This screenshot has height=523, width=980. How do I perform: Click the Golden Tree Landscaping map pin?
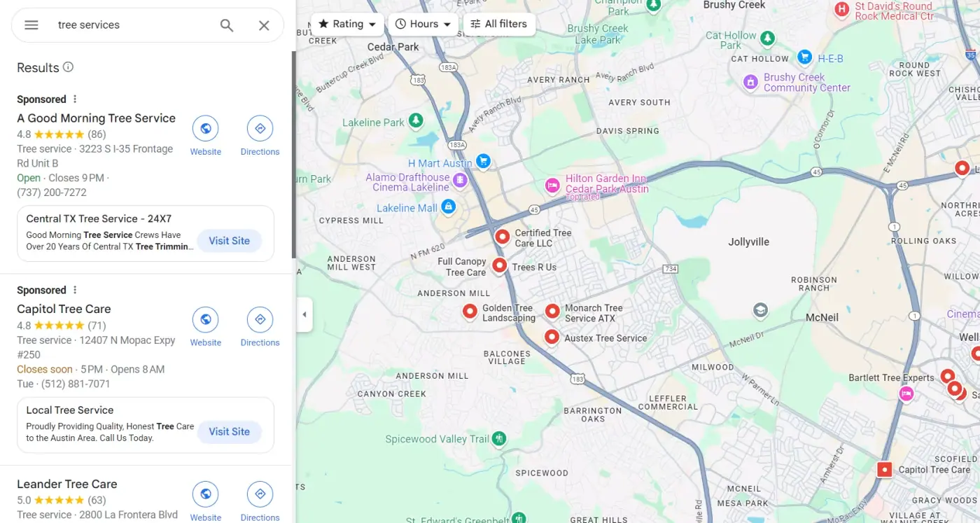[x=470, y=311]
